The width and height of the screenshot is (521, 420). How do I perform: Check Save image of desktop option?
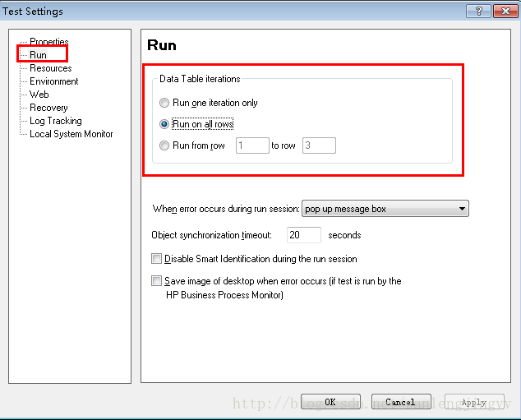(x=157, y=281)
